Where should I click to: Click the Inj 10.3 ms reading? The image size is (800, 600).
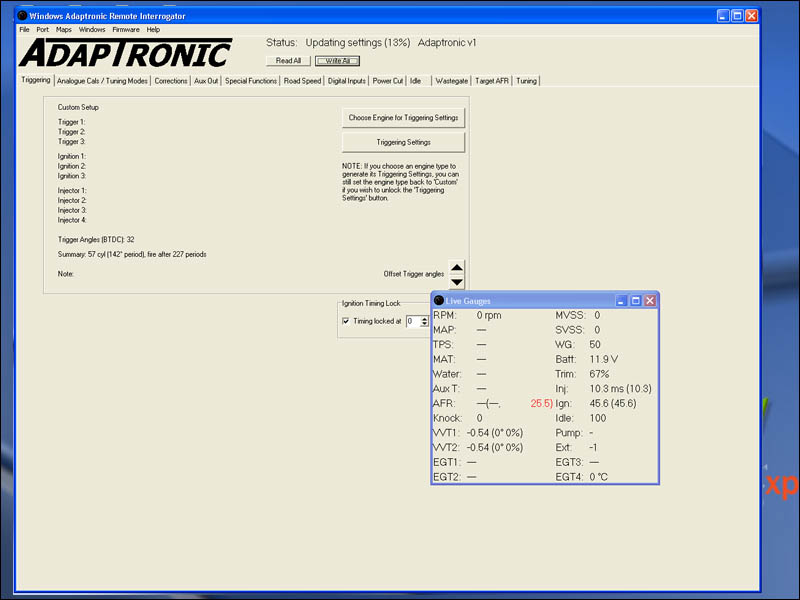(604, 389)
